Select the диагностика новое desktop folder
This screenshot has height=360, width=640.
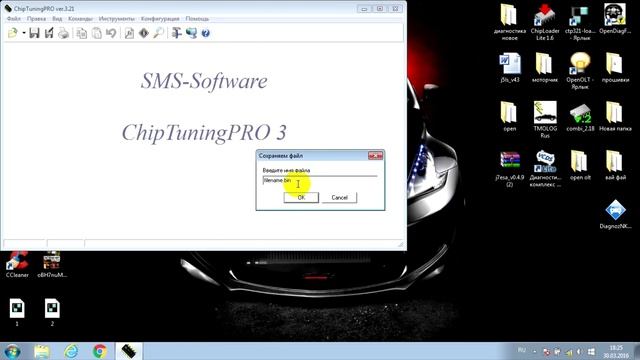pyautogui.click(x=509, y=22)
